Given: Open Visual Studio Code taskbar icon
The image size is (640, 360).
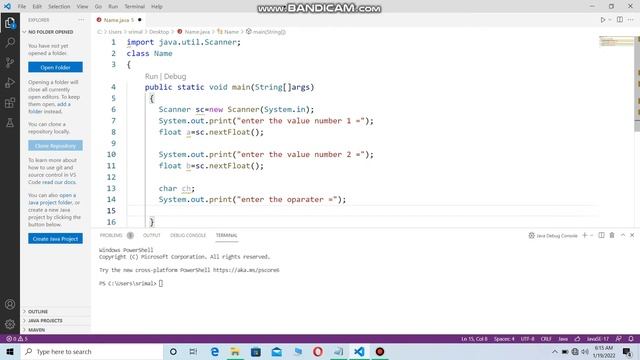Looking at the screenshot, I should 359,351.
